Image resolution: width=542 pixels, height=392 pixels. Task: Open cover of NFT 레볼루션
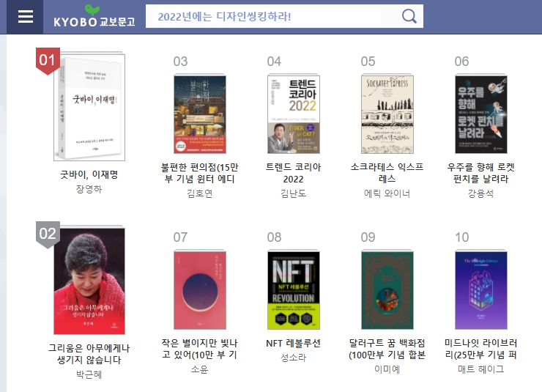pos(294,289)
